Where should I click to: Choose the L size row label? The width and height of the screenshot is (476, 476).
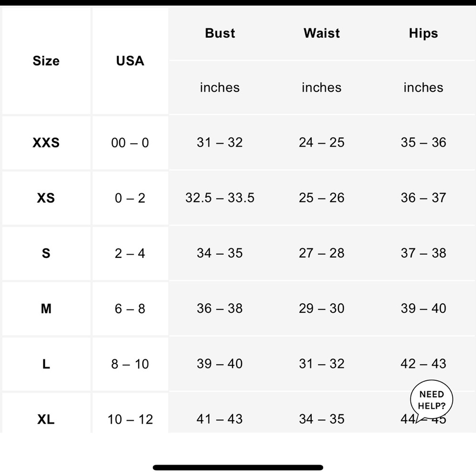pyautogui.click(x=46, y=364)
